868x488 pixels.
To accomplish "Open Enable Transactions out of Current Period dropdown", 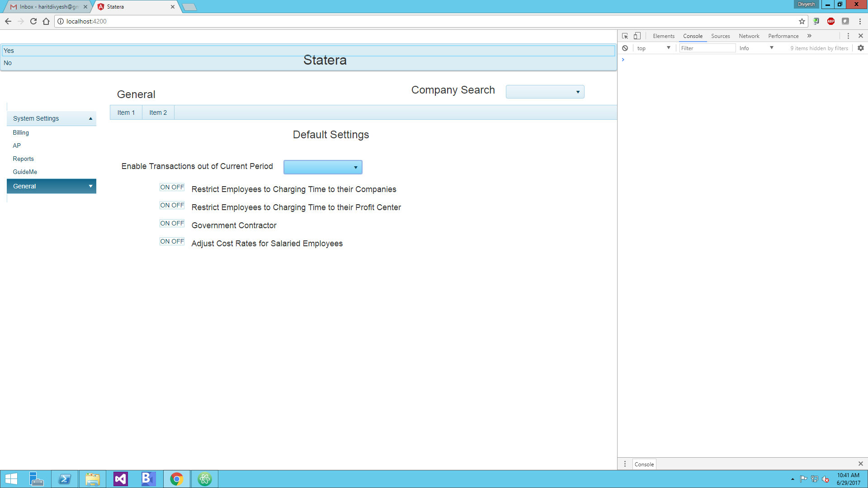I will [323, 168].
